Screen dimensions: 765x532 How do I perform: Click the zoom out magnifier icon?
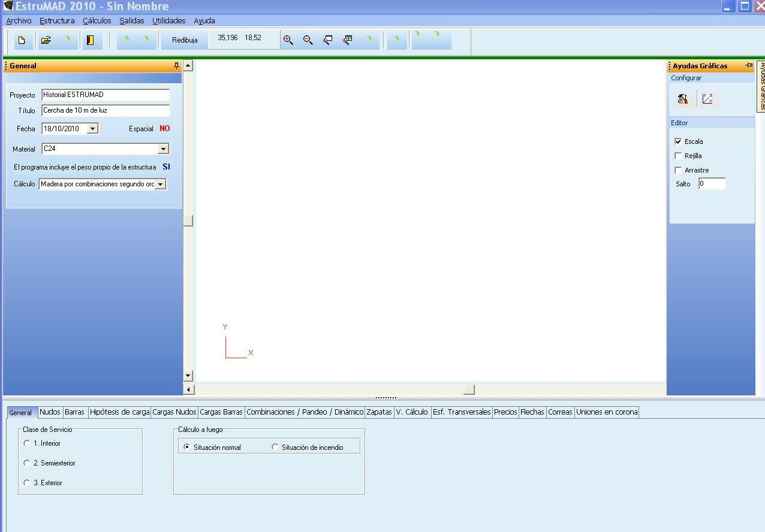[308, 41]
